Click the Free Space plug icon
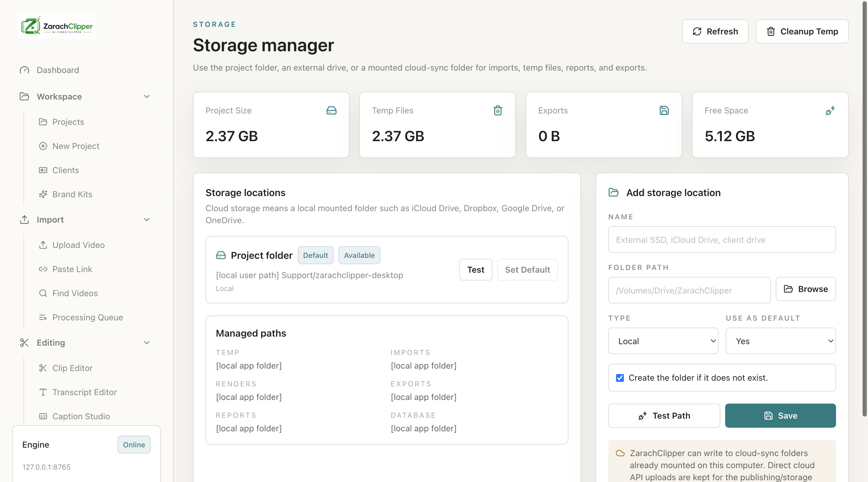 tap(830, 111)
